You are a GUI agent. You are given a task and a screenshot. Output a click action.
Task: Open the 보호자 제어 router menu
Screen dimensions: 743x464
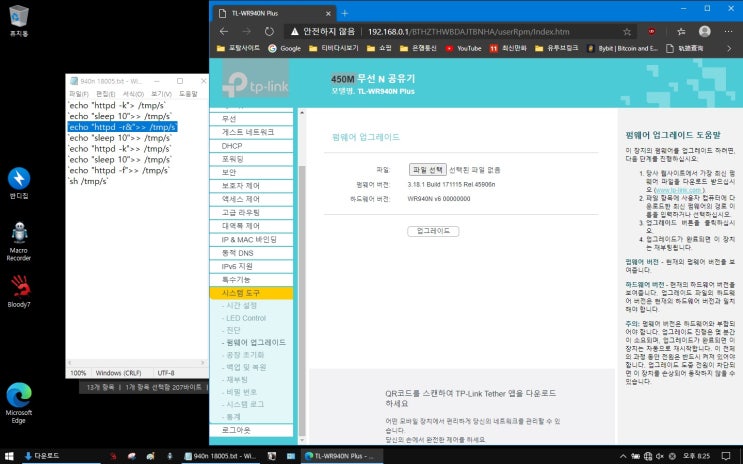251,186
